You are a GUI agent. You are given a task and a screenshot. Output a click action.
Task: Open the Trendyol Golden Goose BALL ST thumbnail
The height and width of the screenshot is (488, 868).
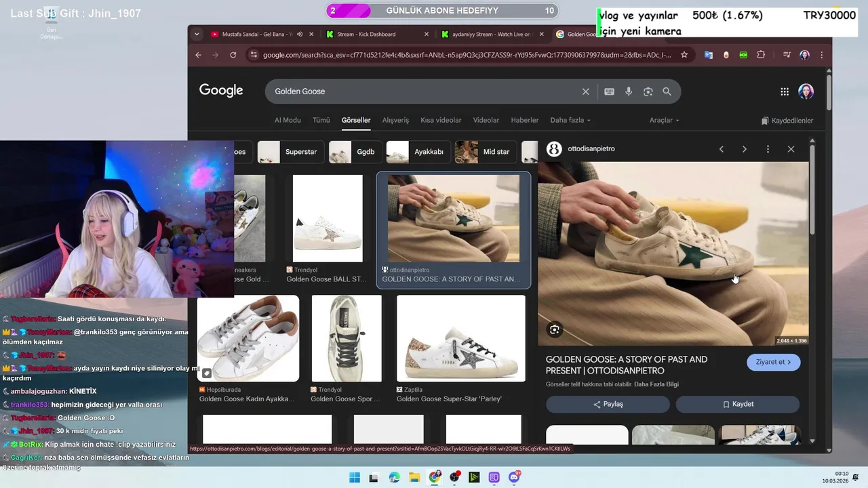(328, 218)
